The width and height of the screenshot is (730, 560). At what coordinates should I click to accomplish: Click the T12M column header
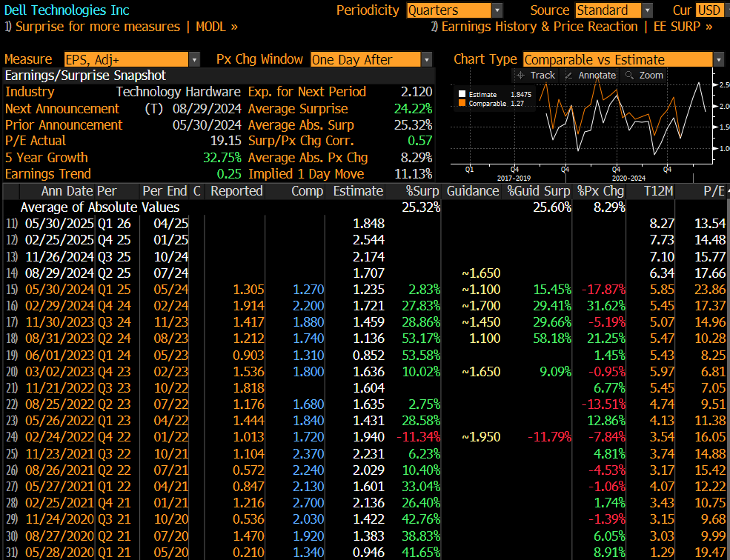[658, 191]
